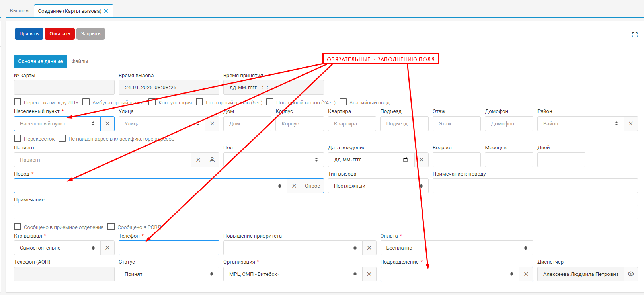Toggle fullscreen mode icon
Image resolution: width=644 pixels, height=295 pixels.
pos(635,35)
